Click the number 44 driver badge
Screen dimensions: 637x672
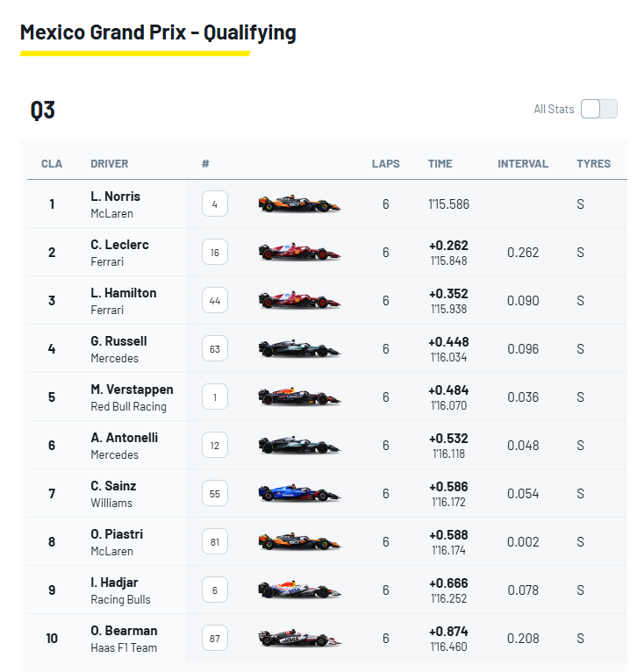214,301
